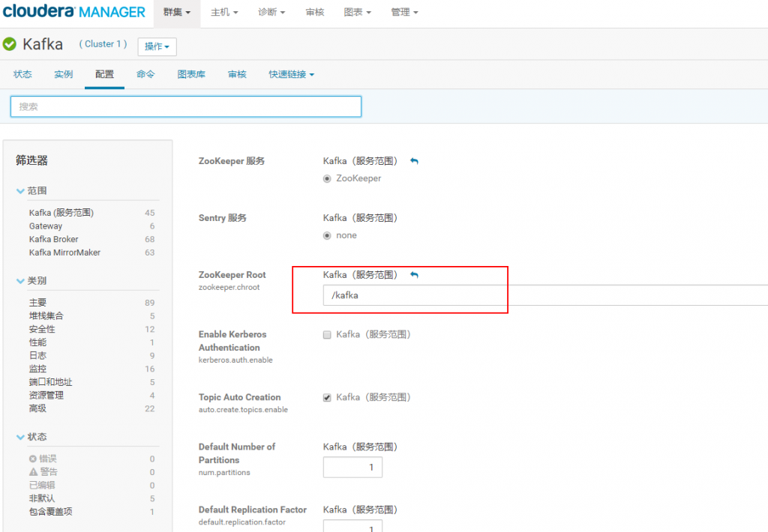Click the configuration search box

(186, 106)
